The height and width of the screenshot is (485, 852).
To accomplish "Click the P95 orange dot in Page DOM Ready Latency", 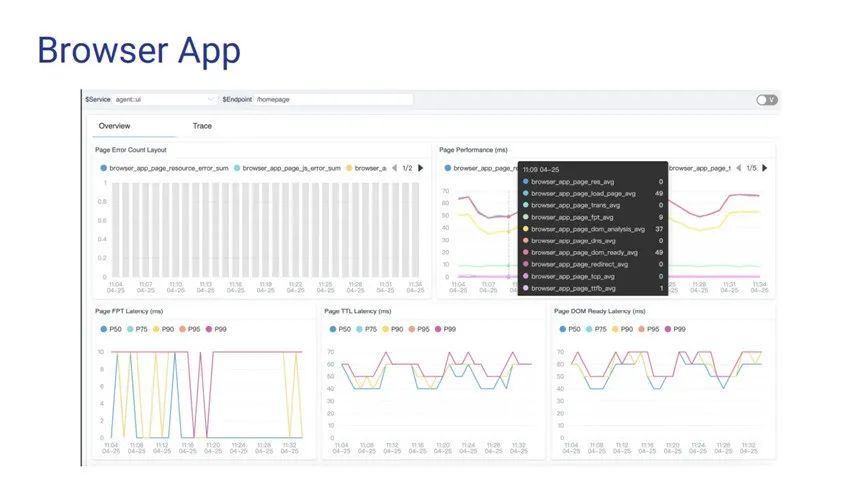I will (x=642, y=328).
